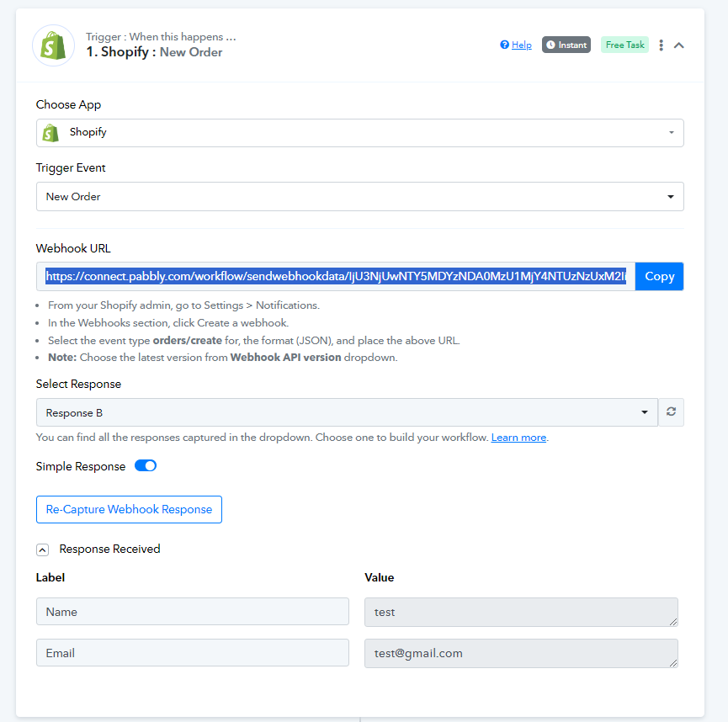Collapse the trigger step with the chevron

(x=679, y=45)
